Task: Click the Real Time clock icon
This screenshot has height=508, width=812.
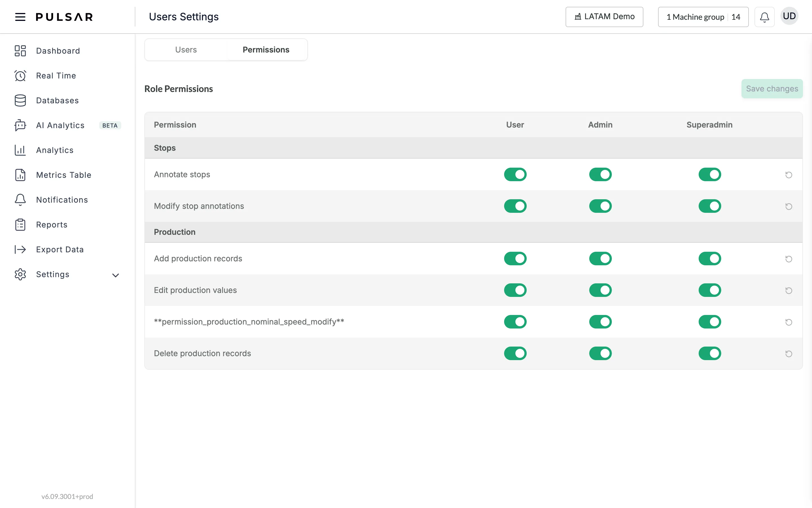Action: pyautogui.click(x=20, y=76)
